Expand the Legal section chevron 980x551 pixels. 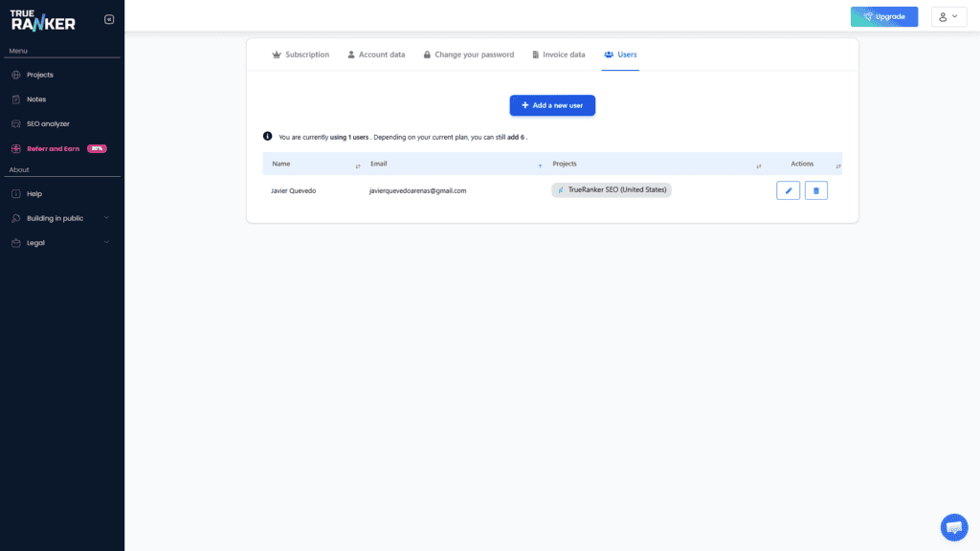pyautogui.click(x=108, y=242)
